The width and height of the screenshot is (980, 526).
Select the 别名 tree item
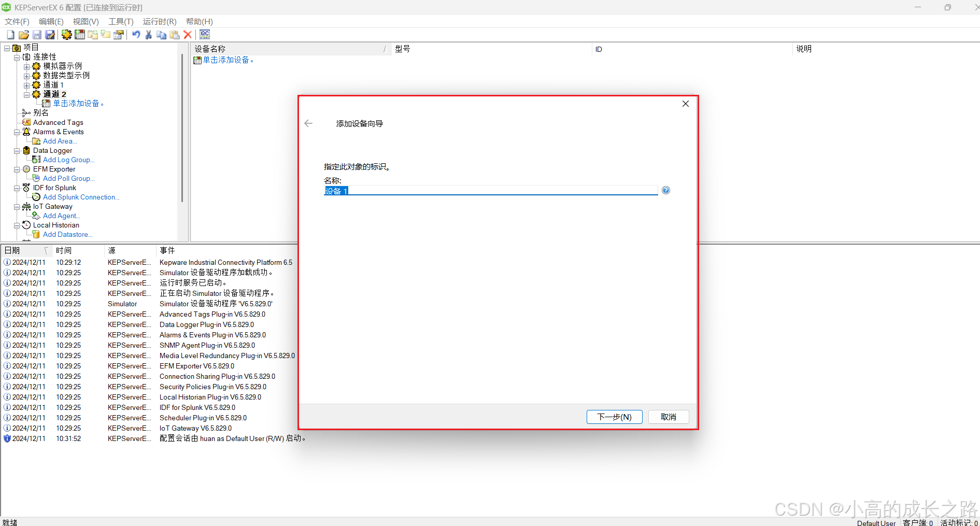[x=41, y=113]
